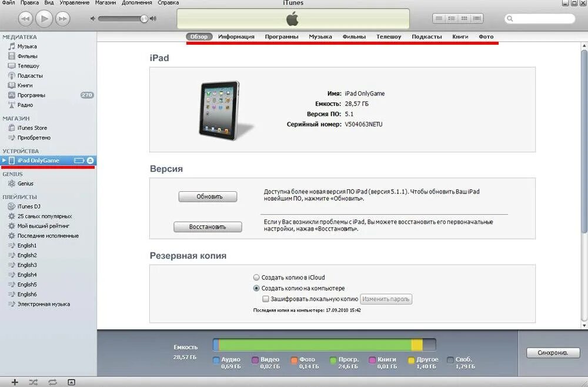This screenshot has height=387, width=588.
Task: Open Подкасты in the library sidebar
Action: click(30, 76)
